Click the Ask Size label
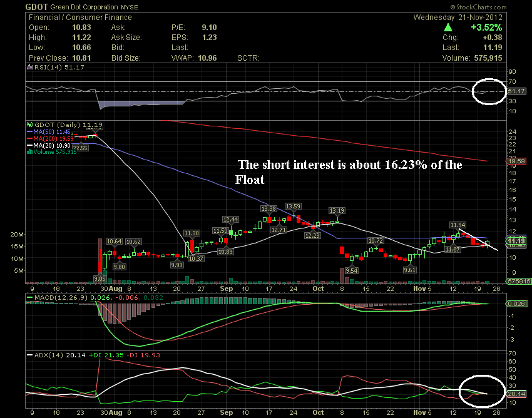Viewport: 532px width, 418px height. point(126,38)
